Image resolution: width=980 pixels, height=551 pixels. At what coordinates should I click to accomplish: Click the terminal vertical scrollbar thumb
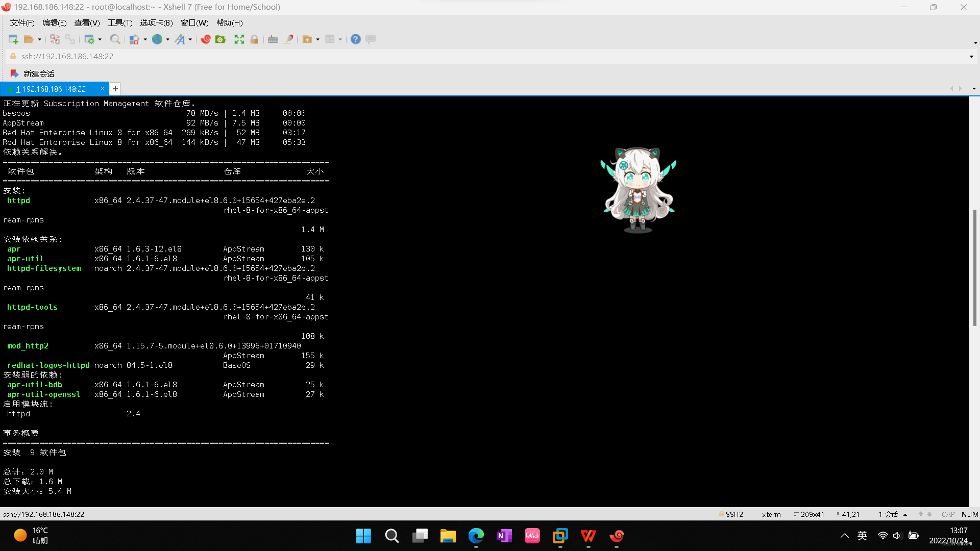click(x=974, y=267)
